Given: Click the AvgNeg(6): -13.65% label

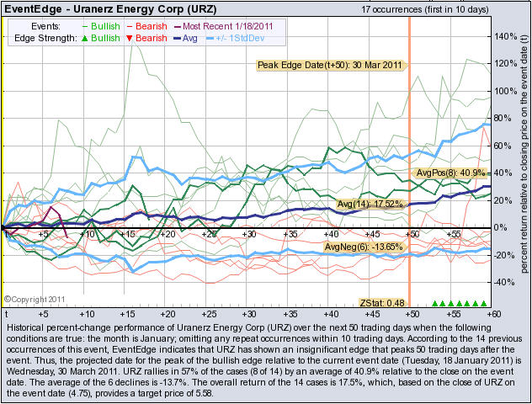Looking at the screenshot, I should point(364,247).
